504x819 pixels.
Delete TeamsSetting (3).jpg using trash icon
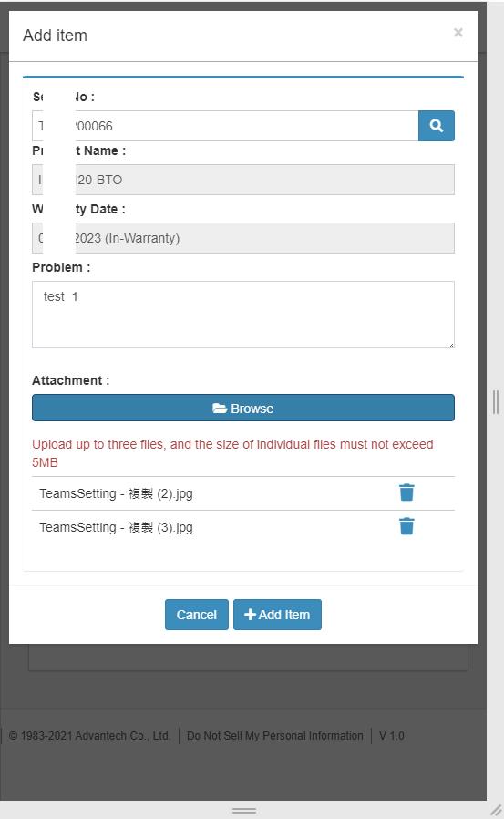(x=406, y=526)
